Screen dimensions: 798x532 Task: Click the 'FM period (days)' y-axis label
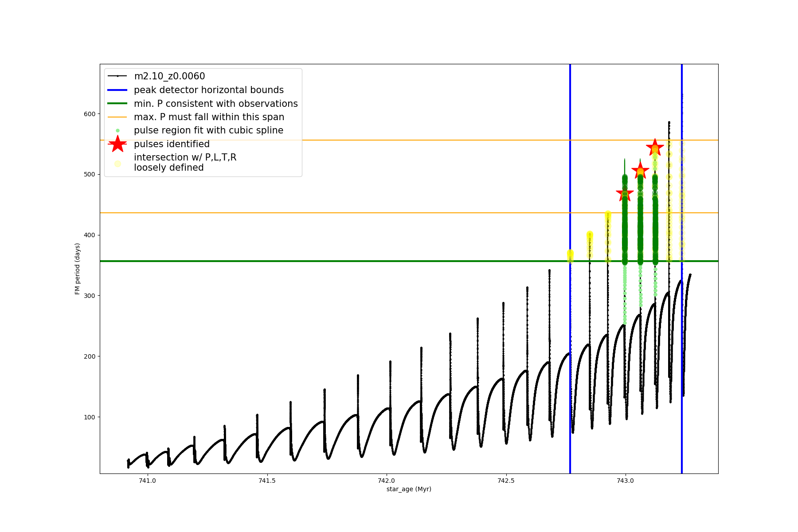pos(78,269)
